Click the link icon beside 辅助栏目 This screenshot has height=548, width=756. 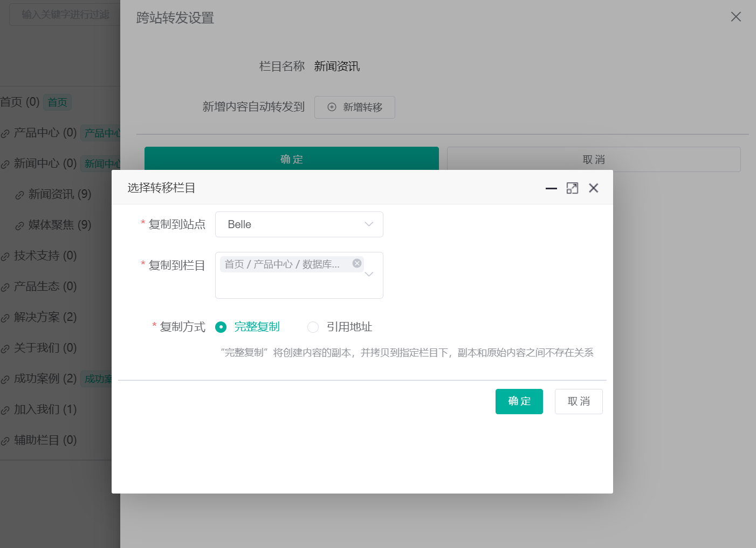tap(5, 440)
